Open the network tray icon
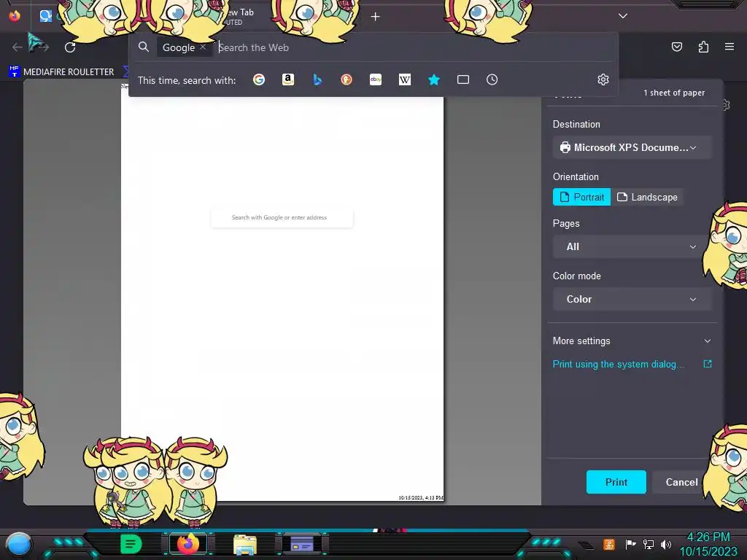This screenshot has height=560, width=747. click(x=649, y=544)
